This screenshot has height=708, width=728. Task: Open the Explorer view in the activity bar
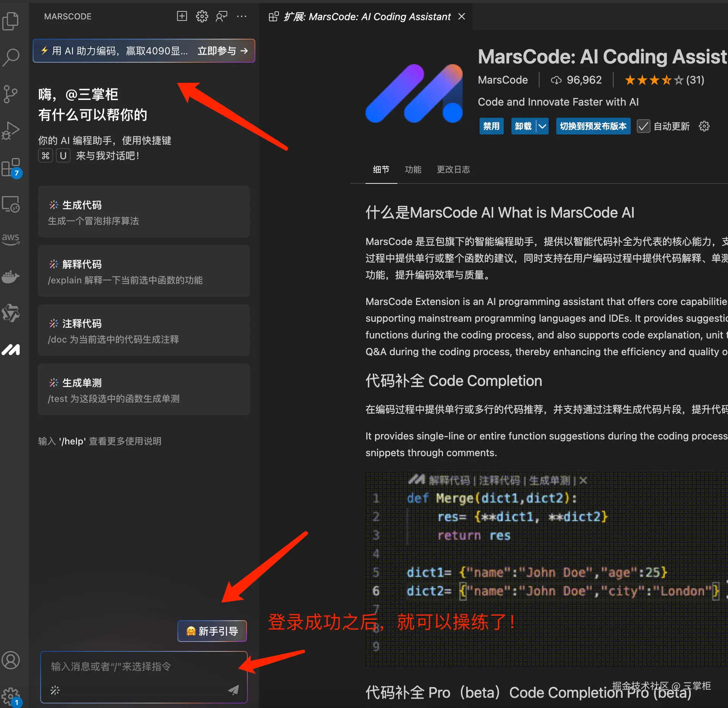pos(11,21)
